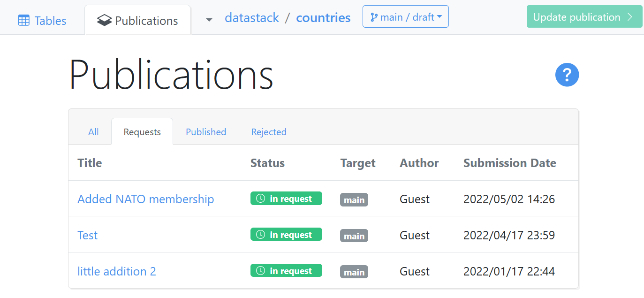Open Added NATO membership publication
Viewport: 644px width, 298px height.
(x=146, y=199)
